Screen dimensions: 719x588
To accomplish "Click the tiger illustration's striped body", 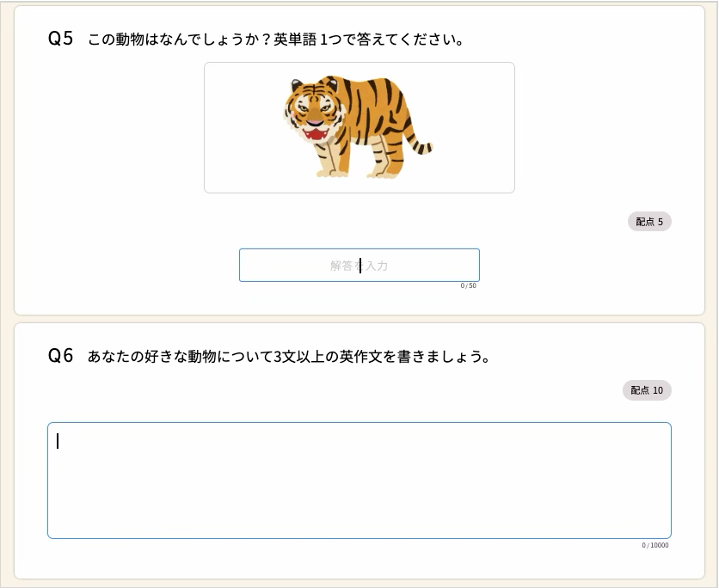I will pos(372,110).
